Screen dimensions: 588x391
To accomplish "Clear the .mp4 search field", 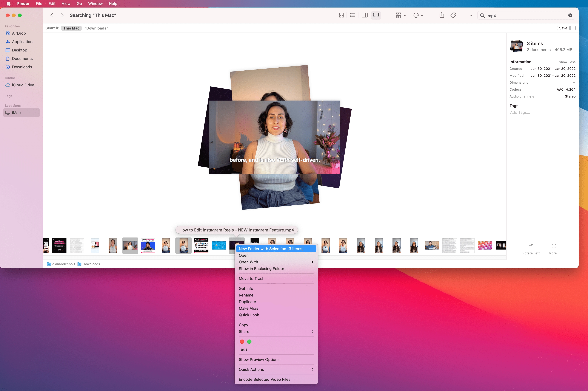I will tap(570, 16).
